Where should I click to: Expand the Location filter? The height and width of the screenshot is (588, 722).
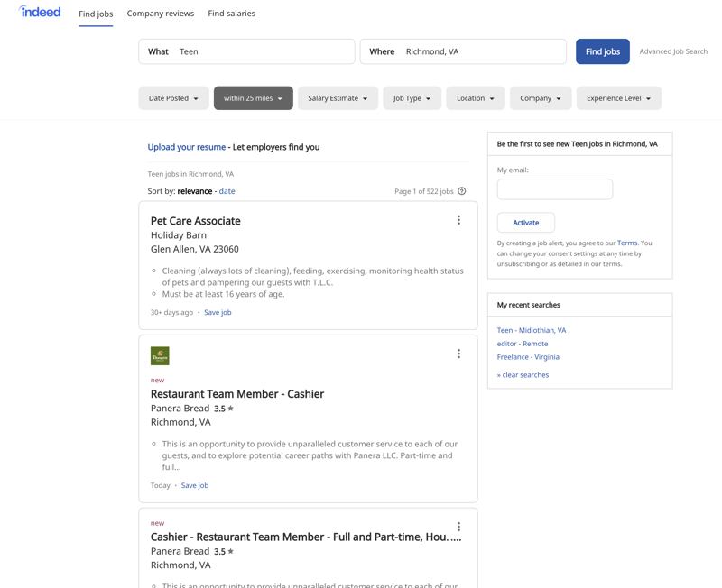pyautogui.click(x=476, y=98)
